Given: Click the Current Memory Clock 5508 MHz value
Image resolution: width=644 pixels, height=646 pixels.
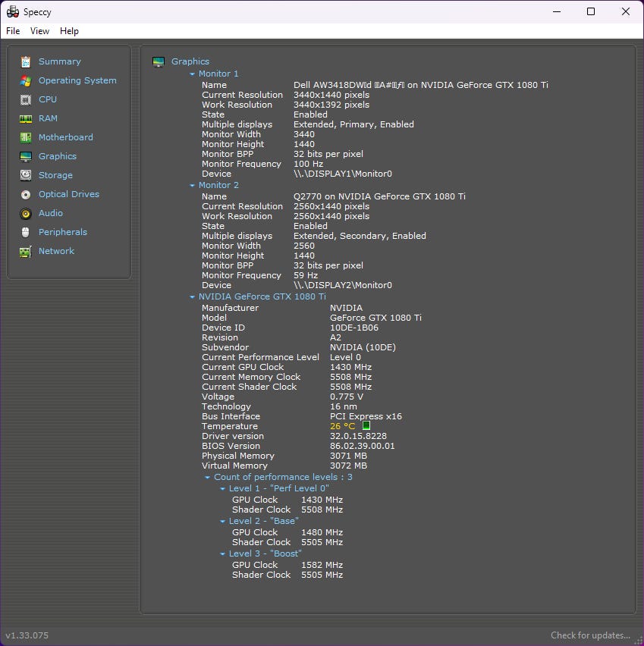Looking at the screenshot, I should pyautogui.click(x=351, y=377).
